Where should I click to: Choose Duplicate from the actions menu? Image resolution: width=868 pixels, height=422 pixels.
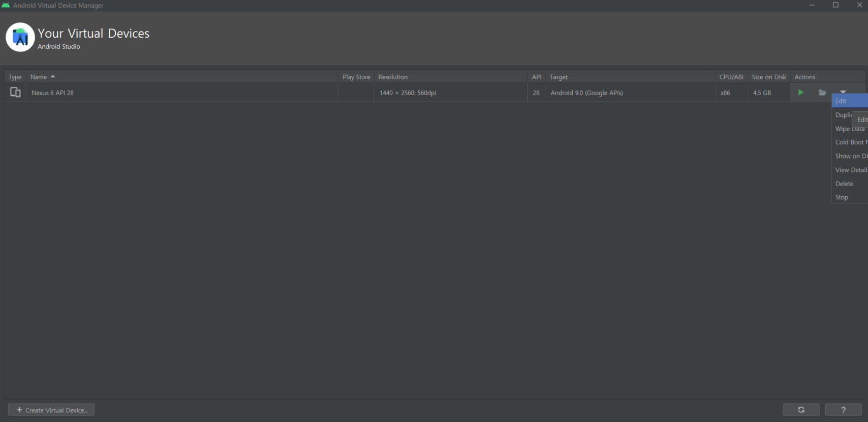click(843, 115)
